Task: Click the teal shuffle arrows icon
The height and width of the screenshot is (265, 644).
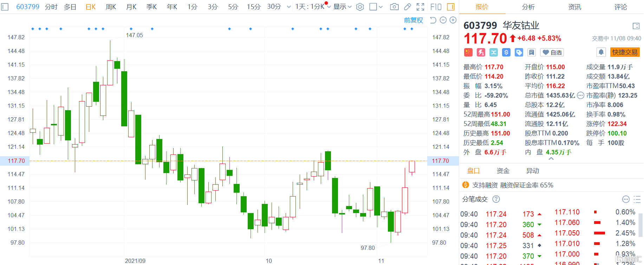Action: coord(494,52)
